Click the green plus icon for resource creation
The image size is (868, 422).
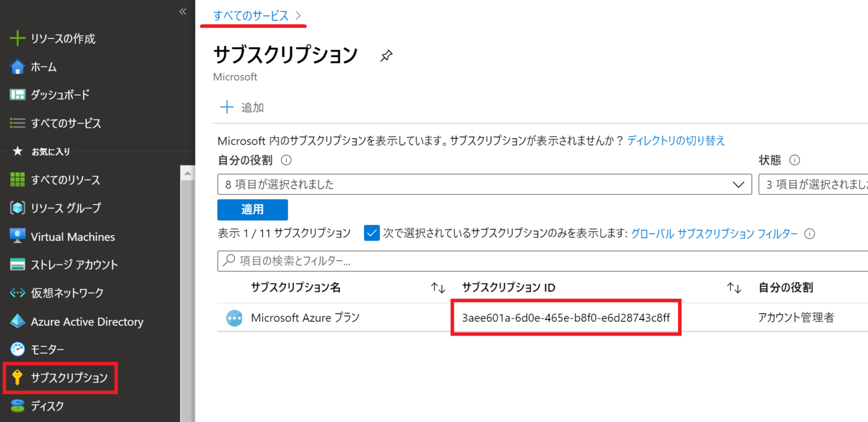pos(18,38)
